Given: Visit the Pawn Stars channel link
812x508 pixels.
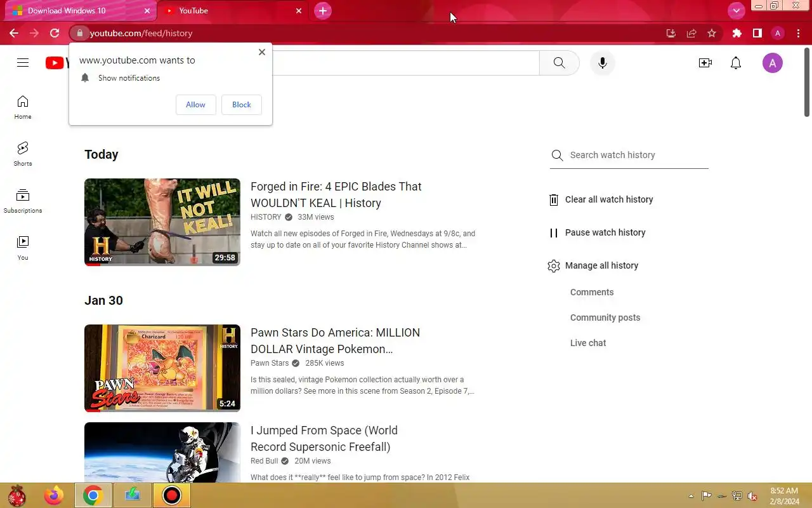Looking at the screenshot, I should (270, 363).
